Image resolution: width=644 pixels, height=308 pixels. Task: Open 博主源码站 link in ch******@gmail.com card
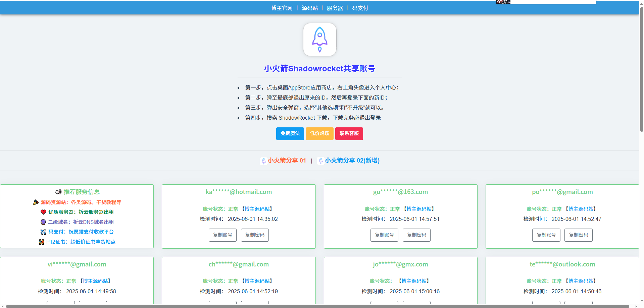257,281
